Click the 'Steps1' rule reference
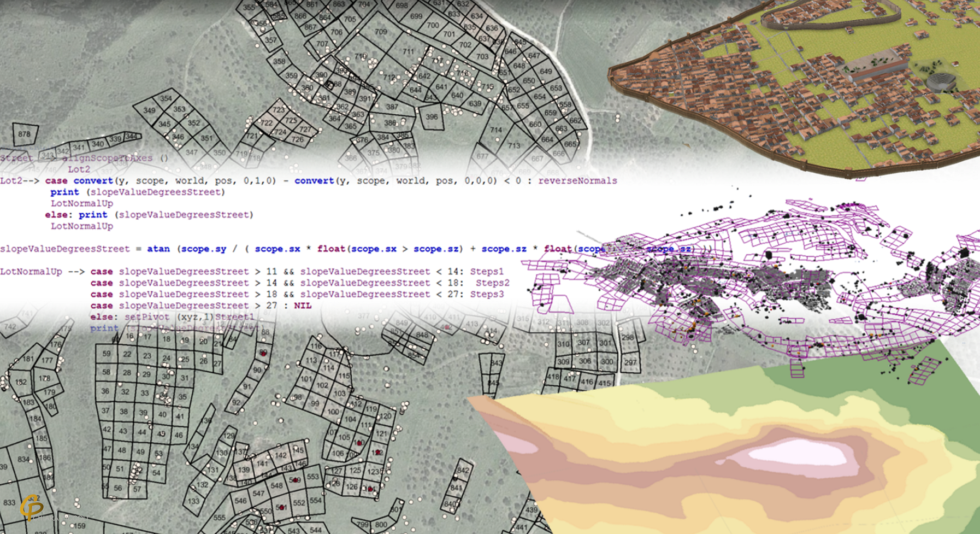980x534 pixels. 487,272
